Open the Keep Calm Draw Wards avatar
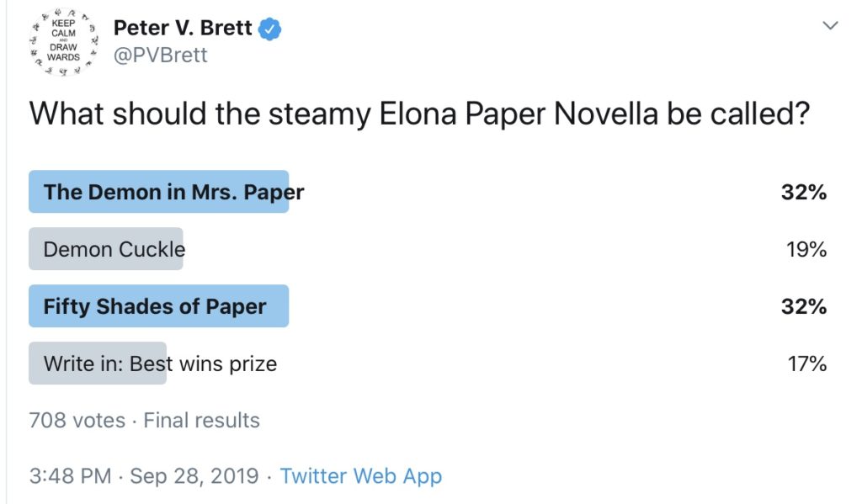The height and width of the screenshot is (504, 862). [x=64, y=40]
